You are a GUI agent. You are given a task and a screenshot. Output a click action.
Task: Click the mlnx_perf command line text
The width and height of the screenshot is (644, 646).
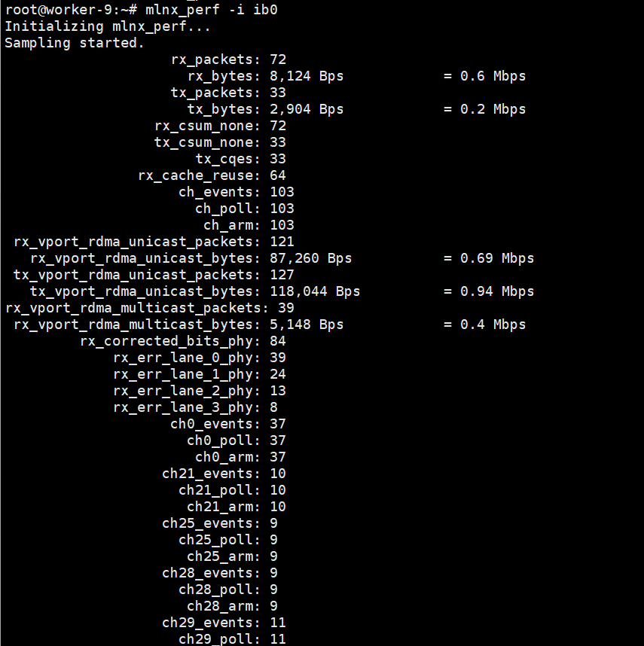coord(212,10)
